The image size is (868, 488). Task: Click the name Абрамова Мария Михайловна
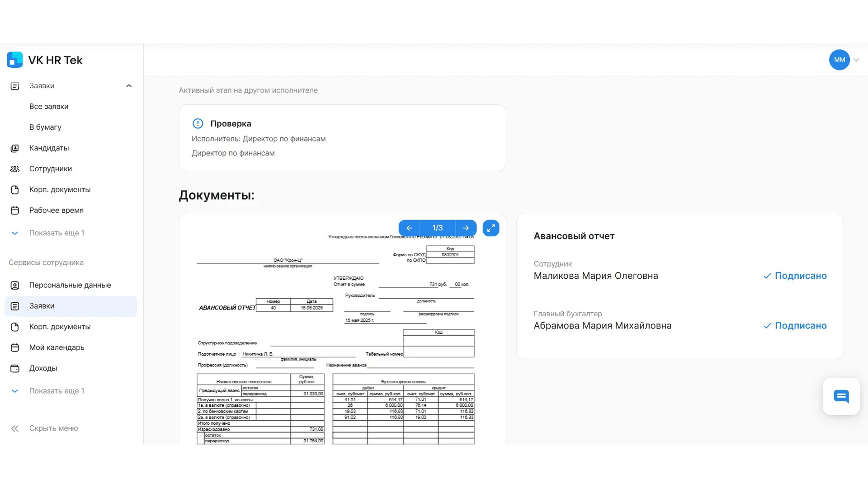[603, 326]
